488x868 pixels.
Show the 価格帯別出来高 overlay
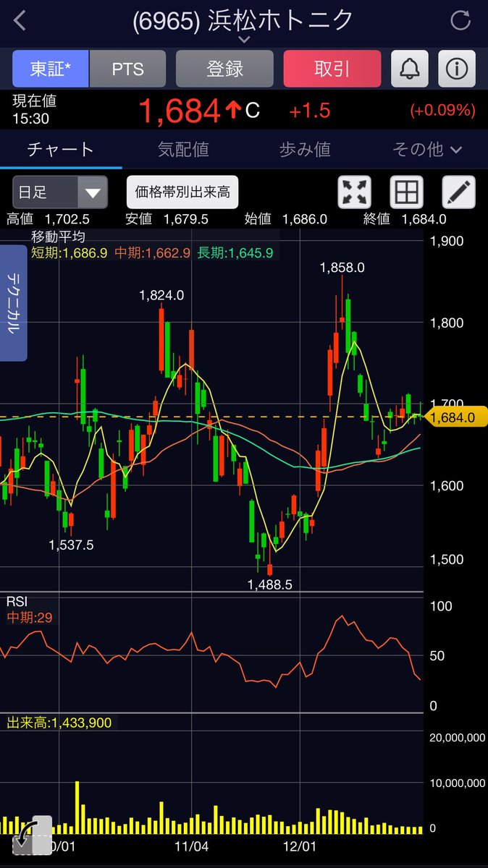pos(182,192)
